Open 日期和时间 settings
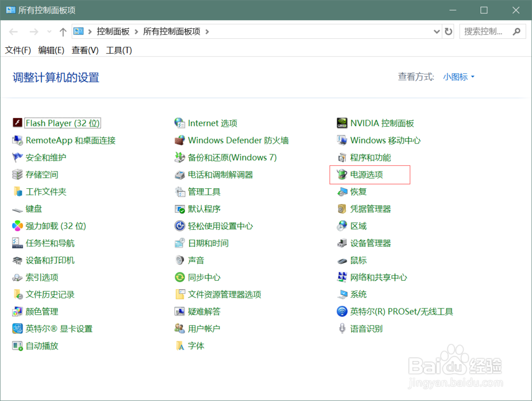This screenshot has height=401, width=532. 209,243
